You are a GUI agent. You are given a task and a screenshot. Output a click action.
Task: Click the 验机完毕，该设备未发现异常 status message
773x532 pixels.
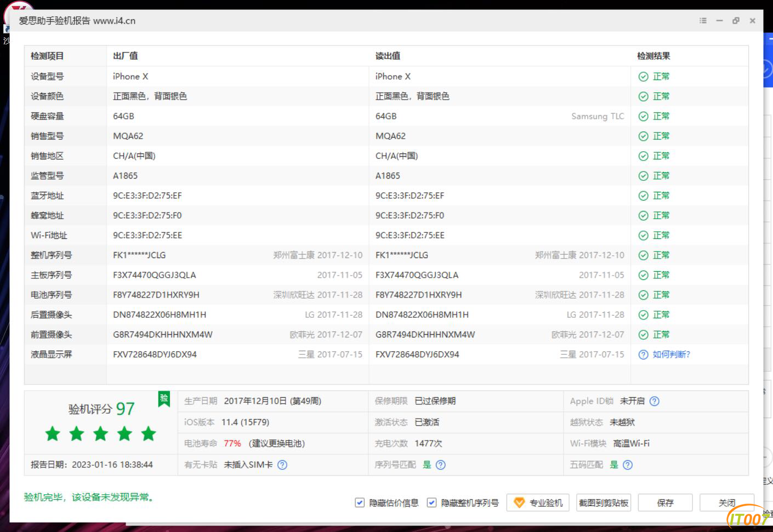coord(90,497)
